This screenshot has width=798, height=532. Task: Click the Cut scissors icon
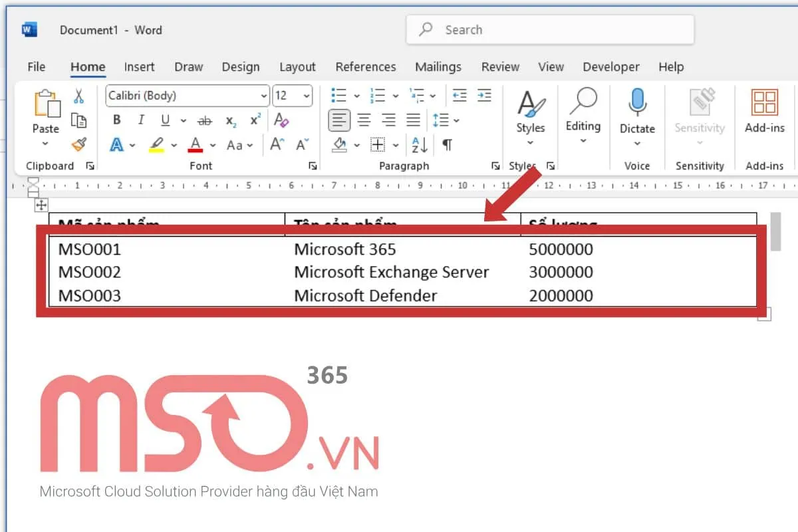coord(78,96)
